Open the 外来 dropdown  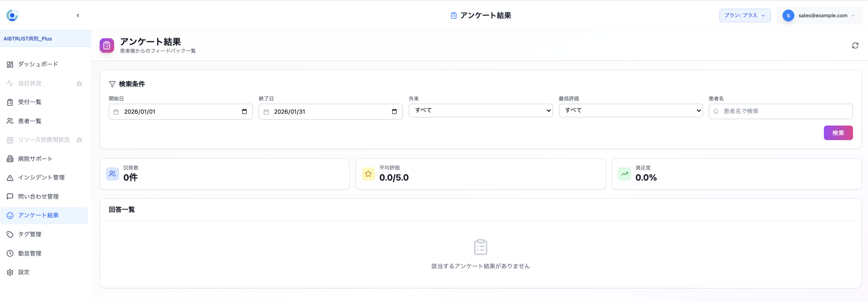tap(481, 111)
